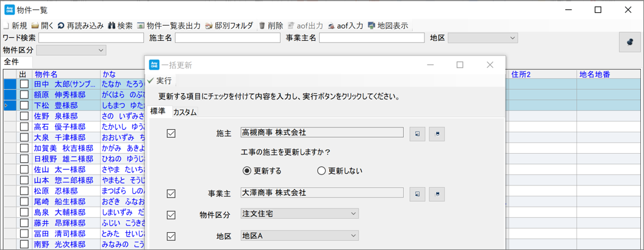The width and height of the screenshot is (644, 250).
Task: Check the 出 box for 山本 惣二郎様邸 row
Action: (x=24, y=180)
